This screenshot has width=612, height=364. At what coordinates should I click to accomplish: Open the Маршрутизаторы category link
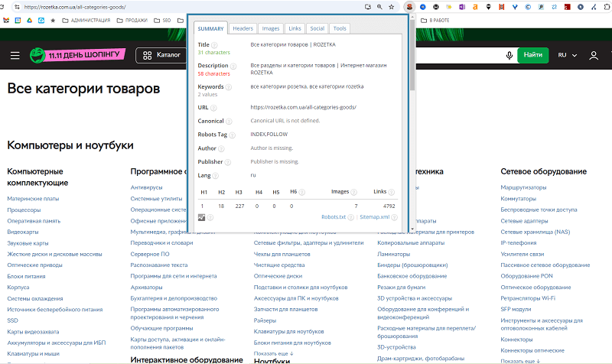[x=523, y=187]
